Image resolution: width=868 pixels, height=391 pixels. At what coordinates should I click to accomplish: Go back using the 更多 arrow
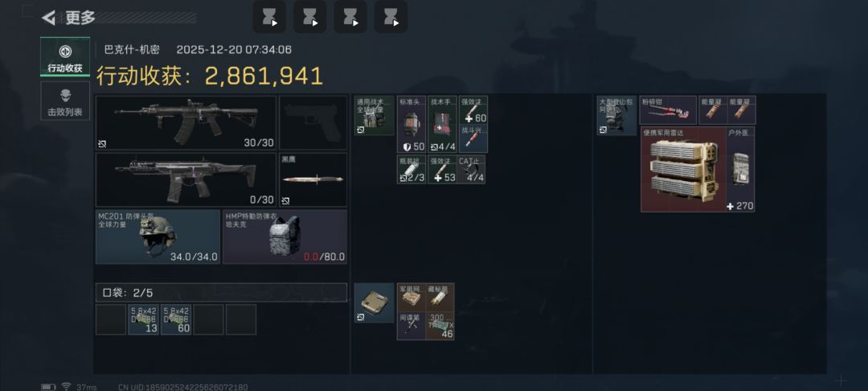pos(49,18)
